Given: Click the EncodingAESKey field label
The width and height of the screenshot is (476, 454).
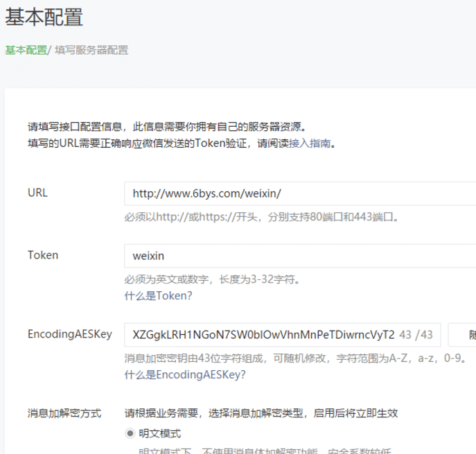Looking at the screenshot, I should click(x=69, y=334).
